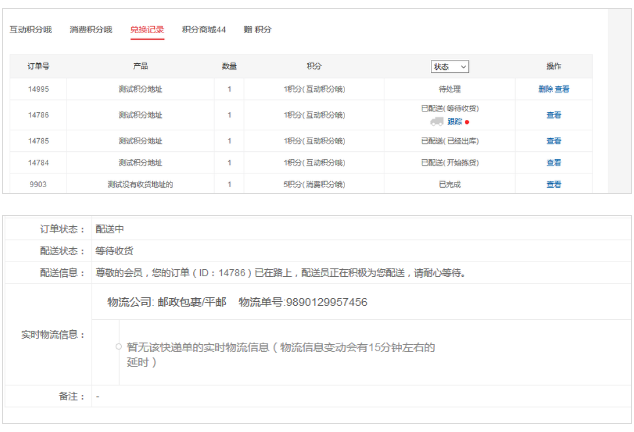This screenshot has height=432, width=634.
Task: Click the tracking number 9890129957456
Action: click(327, 302)
